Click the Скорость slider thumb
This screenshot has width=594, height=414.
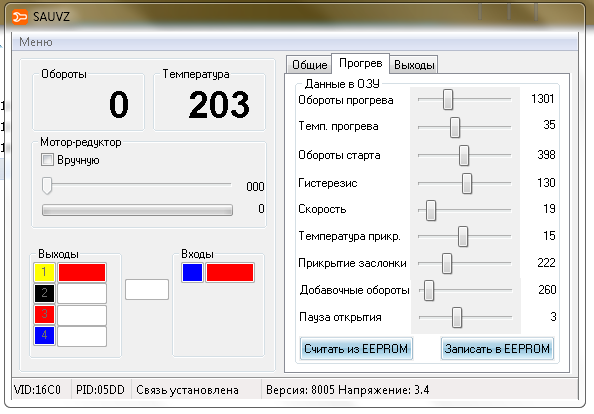[x=431, y=210]
